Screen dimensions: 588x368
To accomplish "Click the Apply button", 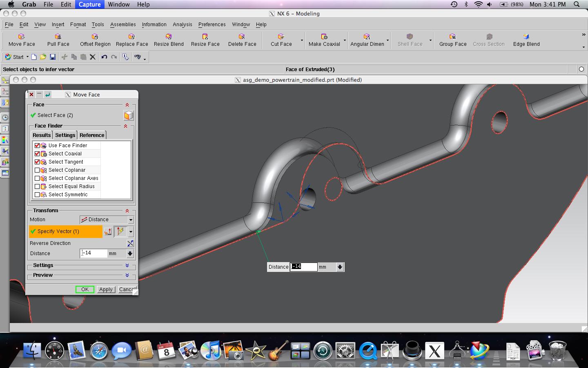I will point(106,289).
